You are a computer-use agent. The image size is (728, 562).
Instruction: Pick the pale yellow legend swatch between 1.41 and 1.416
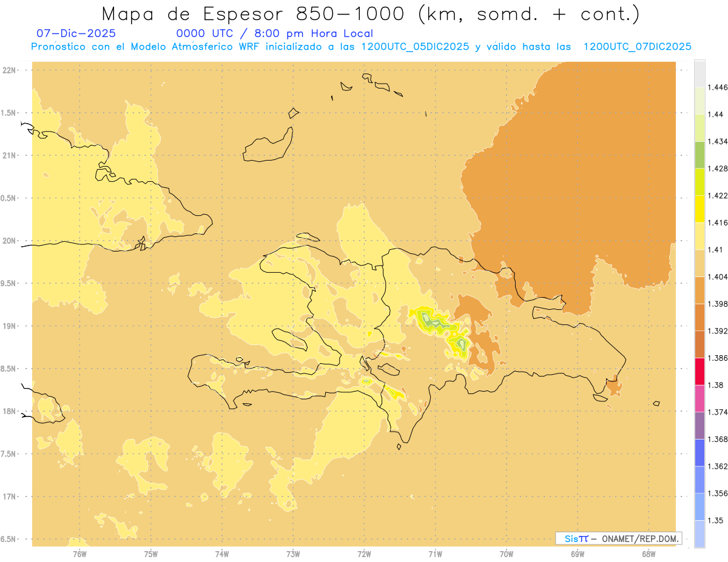(x=699, y=236)
